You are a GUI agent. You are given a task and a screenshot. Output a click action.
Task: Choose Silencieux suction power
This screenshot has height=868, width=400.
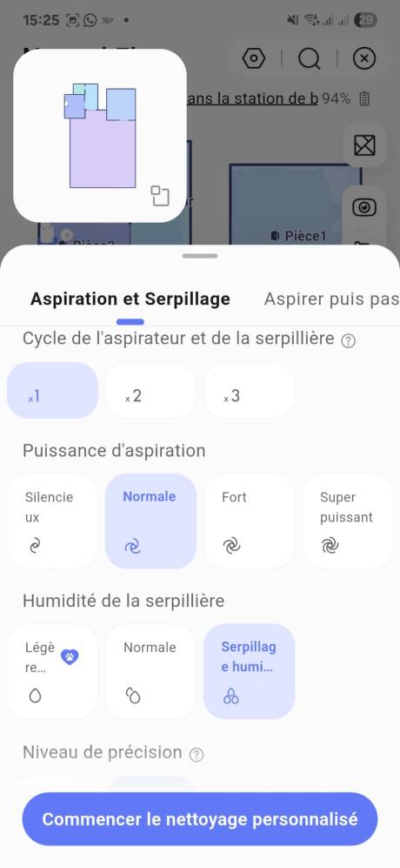coord(52,521)
